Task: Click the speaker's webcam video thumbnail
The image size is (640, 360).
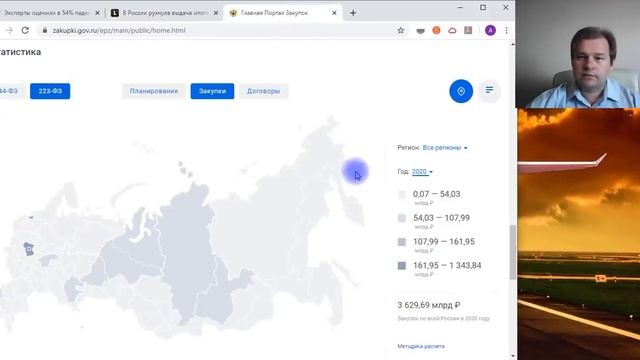Action: [578, 54]
